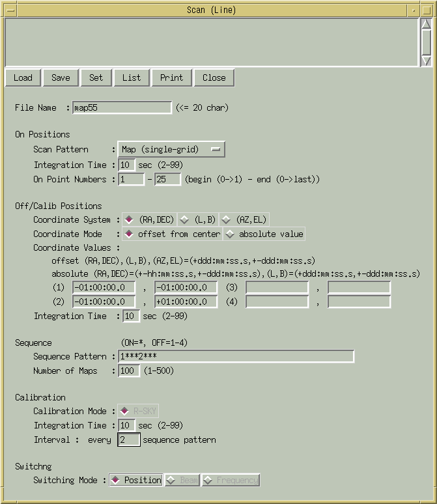Click the scroll down arrow in message area
Screen dimensions: 437x504
[x=426, y=61]
